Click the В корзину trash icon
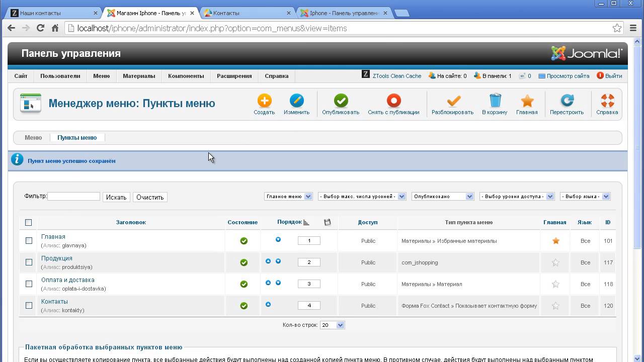Image resolution: width=644 pixels, height=362 pixels. (495, 101)
